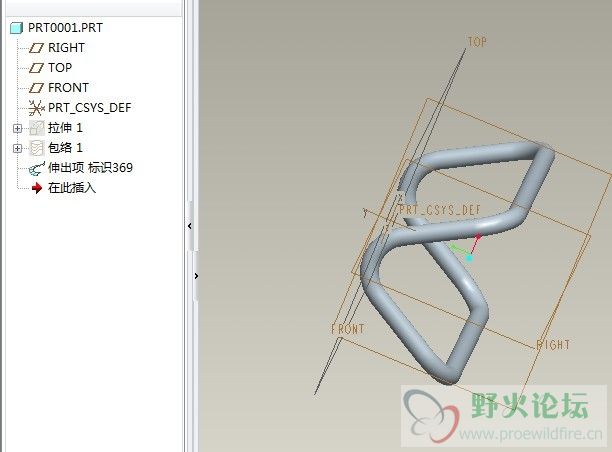Select the PRT0001.PRT part icon
Image resolution: width=612 pixels, height=452 pixels.
16,28
